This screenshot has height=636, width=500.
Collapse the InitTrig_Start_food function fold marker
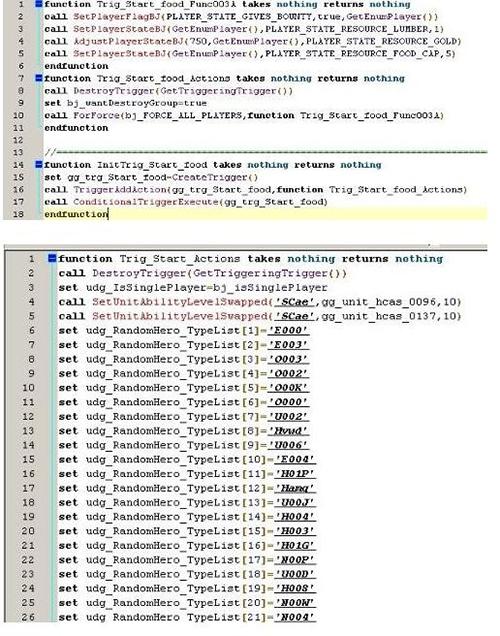39,164
